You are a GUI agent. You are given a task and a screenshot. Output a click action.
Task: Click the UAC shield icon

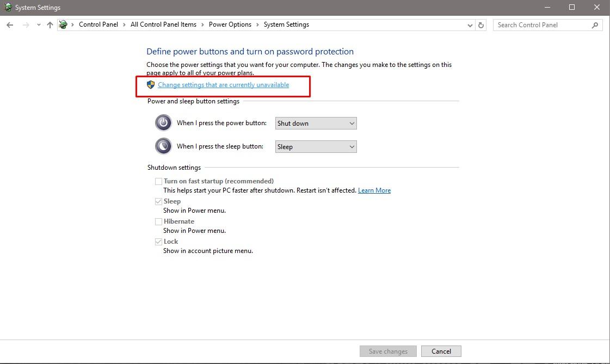point(151,85)
